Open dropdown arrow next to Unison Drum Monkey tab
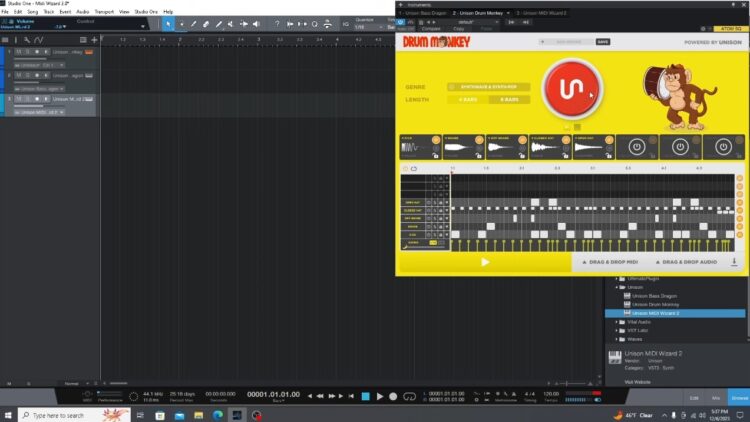The image size is (750, 422). 508,13
